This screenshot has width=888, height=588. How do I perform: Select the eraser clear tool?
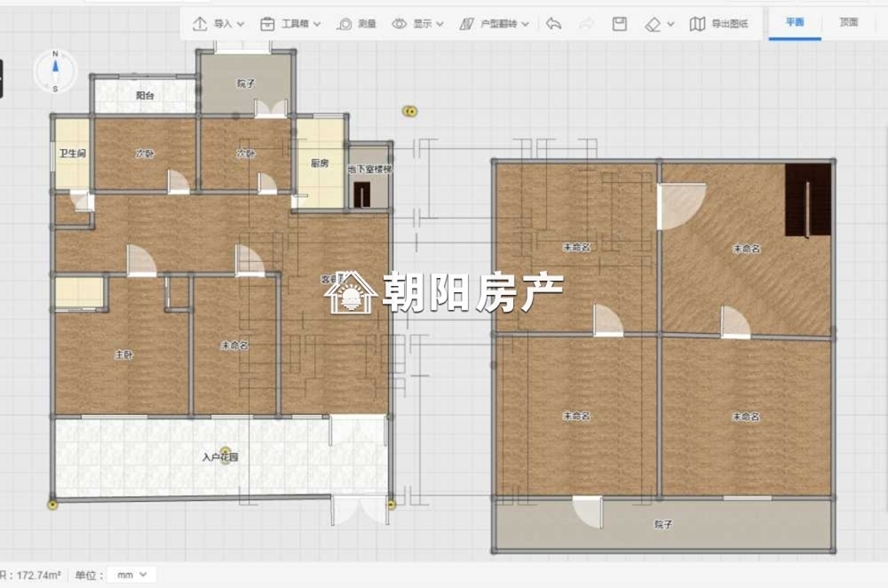[x=653, y=24]
